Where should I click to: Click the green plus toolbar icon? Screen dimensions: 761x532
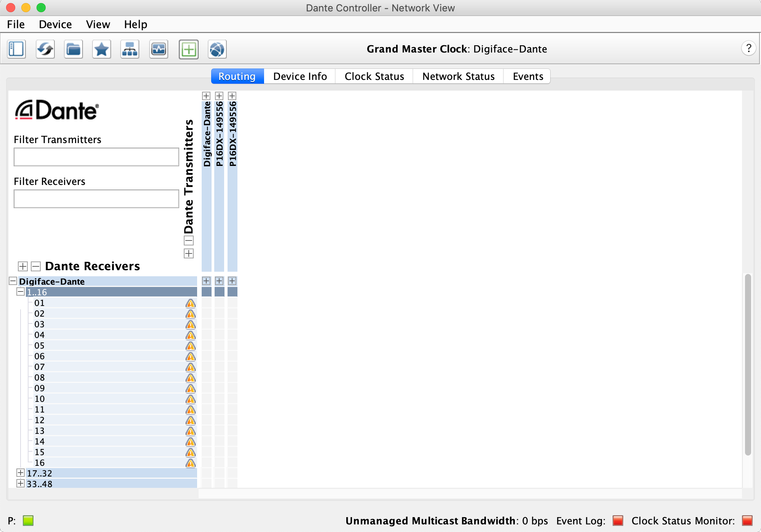189,49
